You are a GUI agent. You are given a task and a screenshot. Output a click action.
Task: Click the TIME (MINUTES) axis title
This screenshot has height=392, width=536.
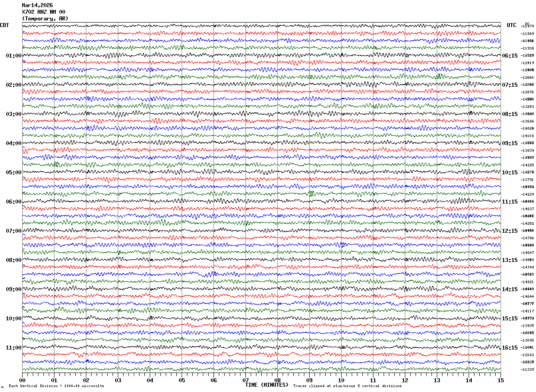pyautogui.click(x=267, y=385)
